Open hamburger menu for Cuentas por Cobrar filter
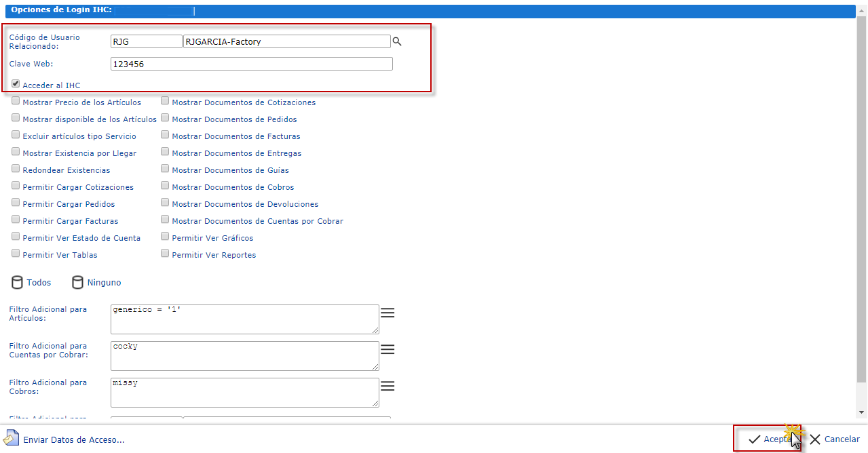This screenshot has height=453, width=868. click(x=388, y=349)
